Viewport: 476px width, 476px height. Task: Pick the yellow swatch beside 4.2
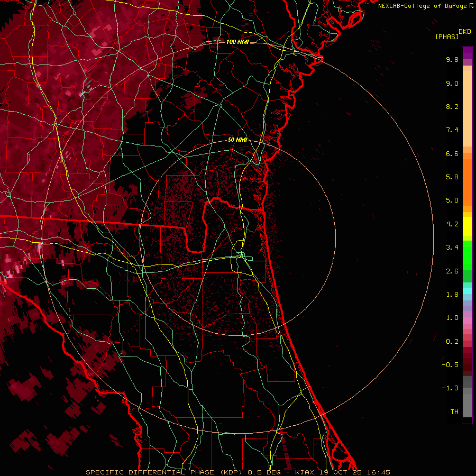click(x=467, y=225)
